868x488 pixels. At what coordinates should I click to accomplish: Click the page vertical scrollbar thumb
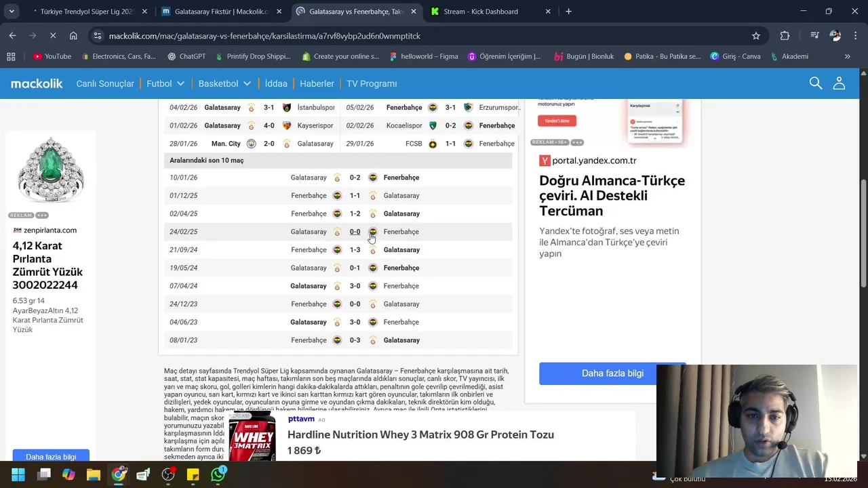pos(863,232)
